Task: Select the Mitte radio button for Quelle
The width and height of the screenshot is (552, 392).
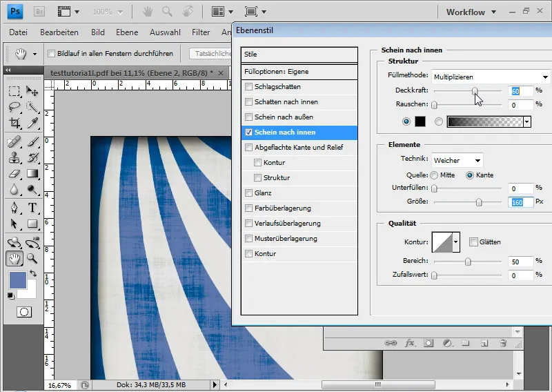Action: tap(434, 175)
